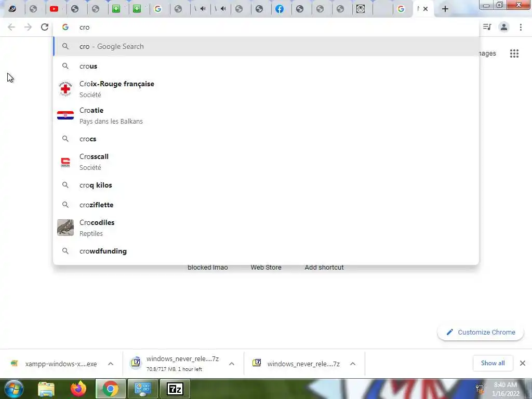Click the Add shortcut label
This screenshot has height=399, width=532.
pyautogui.click(x=324, y=268)
